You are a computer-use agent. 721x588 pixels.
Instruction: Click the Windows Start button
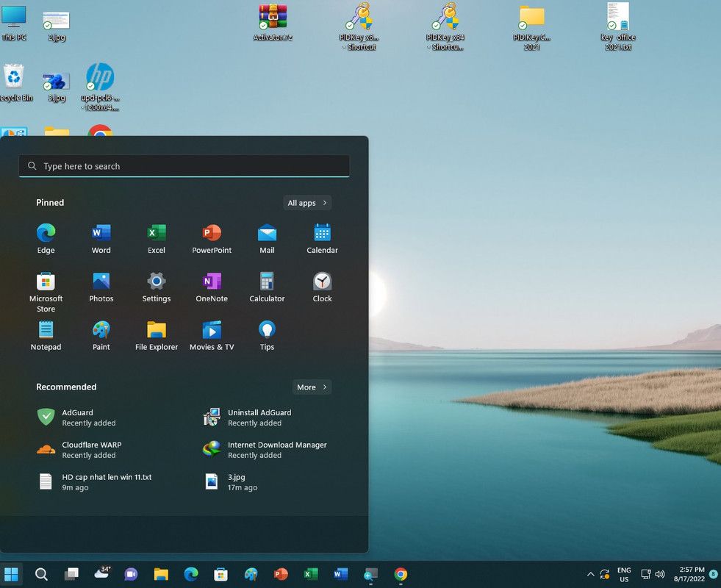[x=11, y=574]
